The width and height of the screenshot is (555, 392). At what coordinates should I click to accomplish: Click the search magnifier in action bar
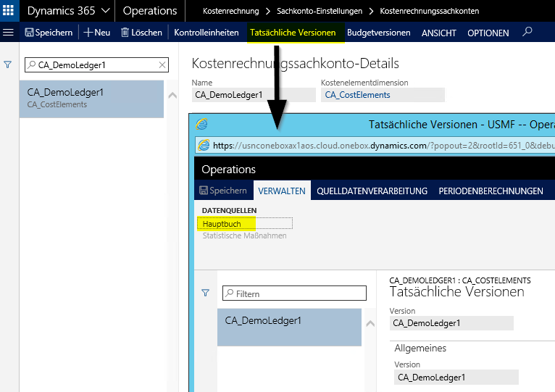tap(527, 32)
